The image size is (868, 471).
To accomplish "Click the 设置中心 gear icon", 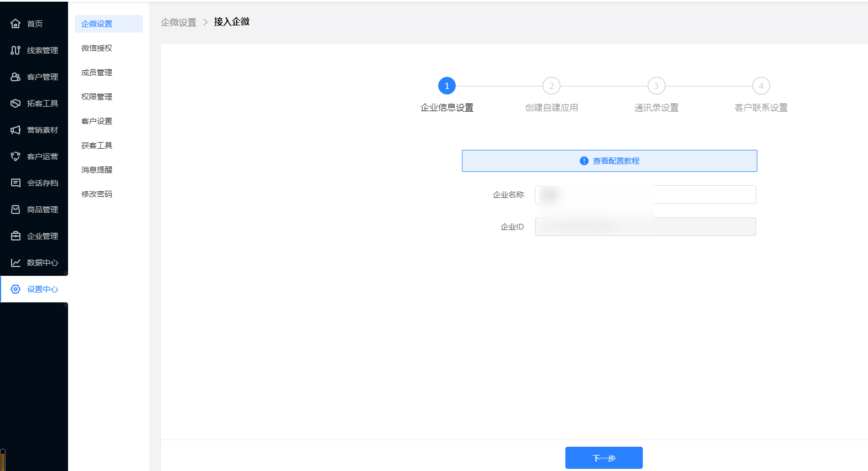I will pyautogui.click(x=15, y=289).
